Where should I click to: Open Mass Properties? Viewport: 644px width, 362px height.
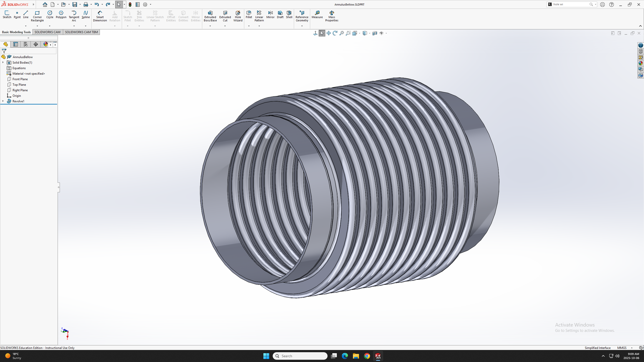(x=332, y=16)
